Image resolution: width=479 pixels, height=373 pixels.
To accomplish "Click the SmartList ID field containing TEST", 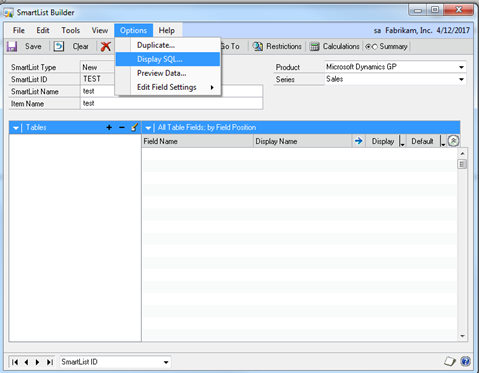I will click(x=98, y=79).
